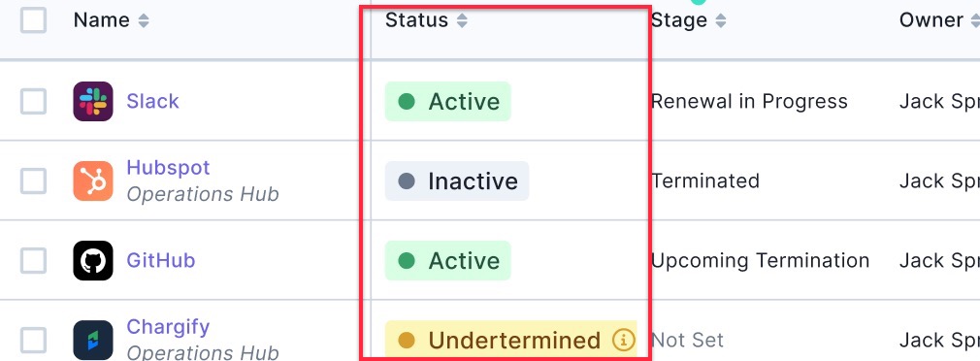
Task: Click the Slack app logo icon
Action: 93,101
